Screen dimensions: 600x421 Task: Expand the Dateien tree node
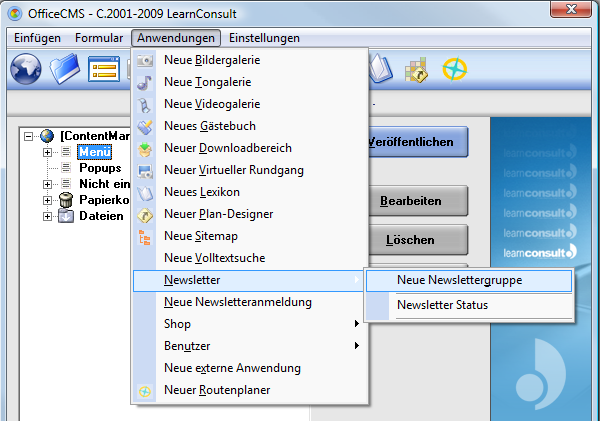click(47, 216)
